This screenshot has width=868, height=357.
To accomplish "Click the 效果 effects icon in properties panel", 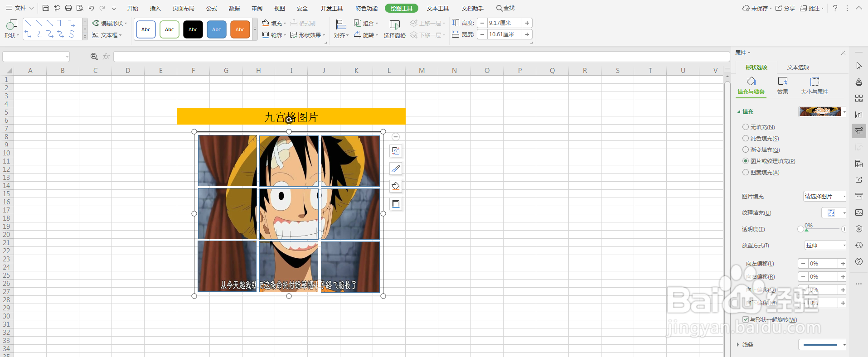I will pyautogui.click(x=783, y=86).
